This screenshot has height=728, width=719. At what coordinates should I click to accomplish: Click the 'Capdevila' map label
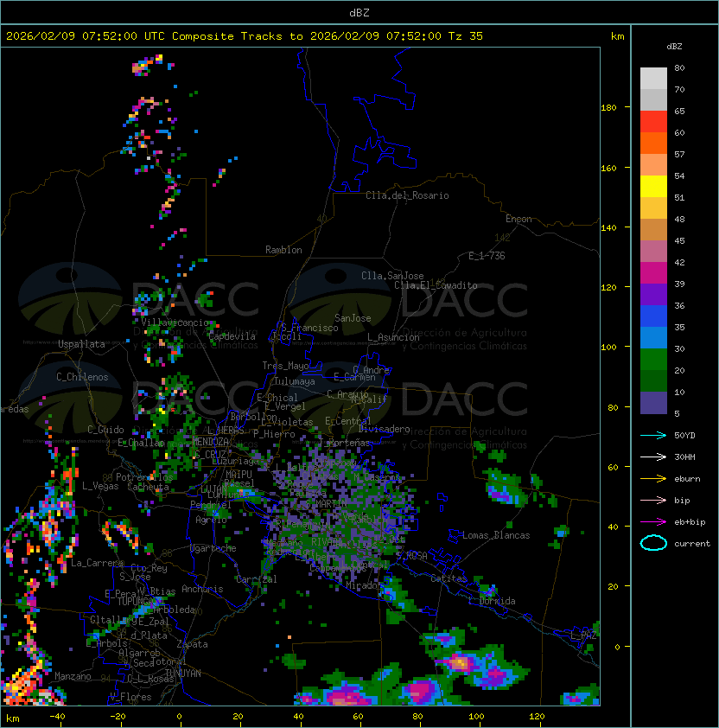pos(232,336)
